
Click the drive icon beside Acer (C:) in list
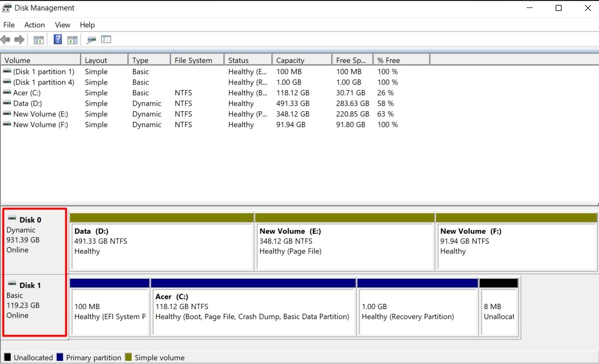[7, 93]
